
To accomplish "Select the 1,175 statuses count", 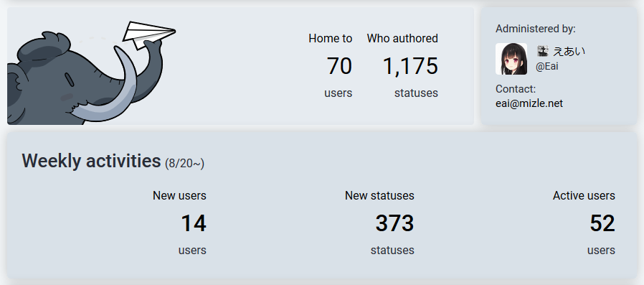I will tap(410, 66).
